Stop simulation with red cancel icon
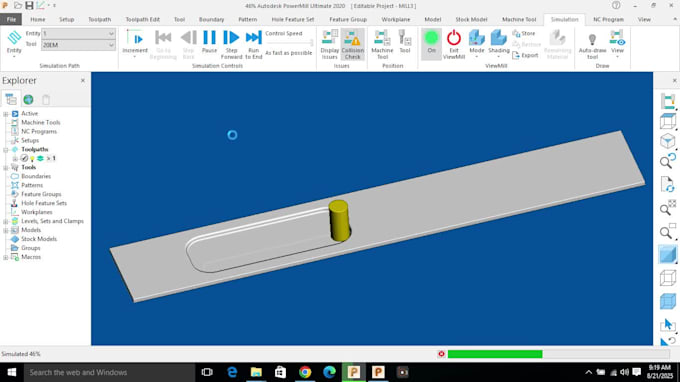 tap(441, 354)
